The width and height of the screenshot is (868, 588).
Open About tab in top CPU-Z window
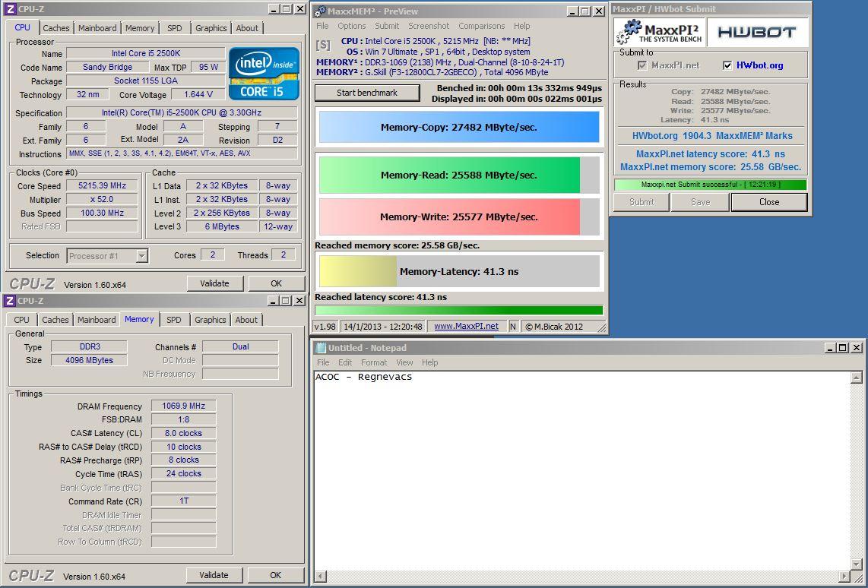[247, 28]
